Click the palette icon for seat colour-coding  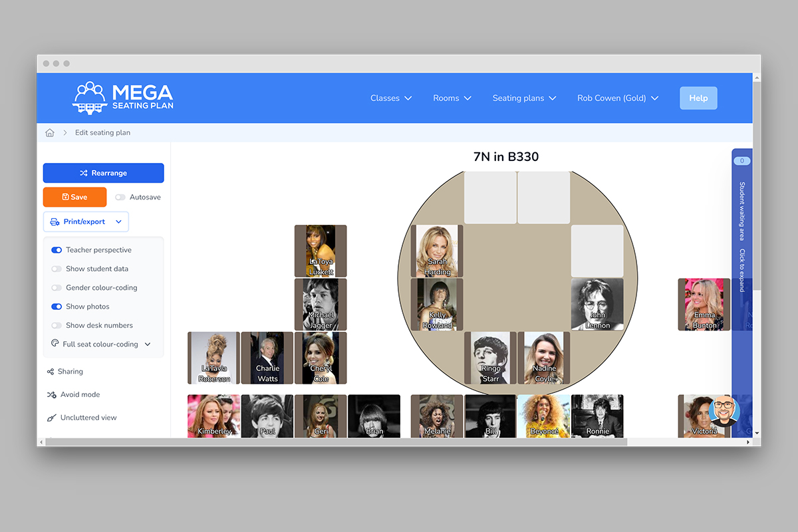(55, 344)
